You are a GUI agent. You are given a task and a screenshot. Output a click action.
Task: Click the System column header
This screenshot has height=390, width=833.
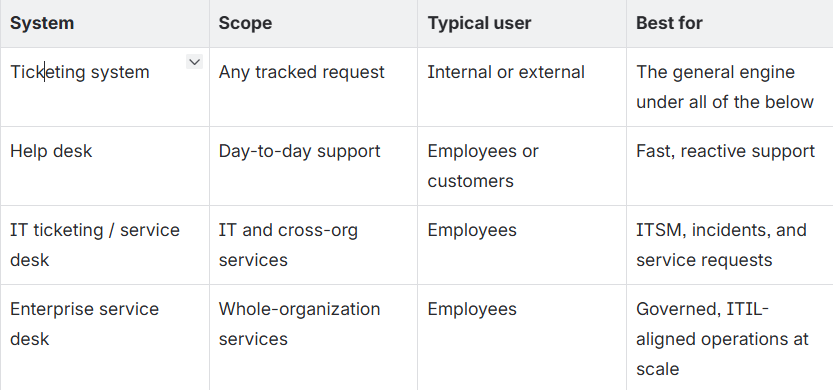[105, 23]
